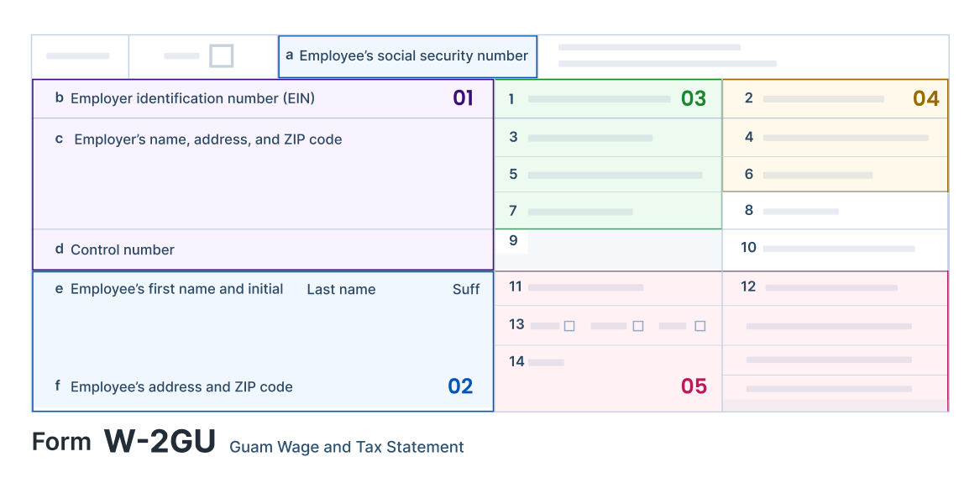Screen dimensions: 980x483
Task: Click the Last name label
Action: [x=341, y=289]
